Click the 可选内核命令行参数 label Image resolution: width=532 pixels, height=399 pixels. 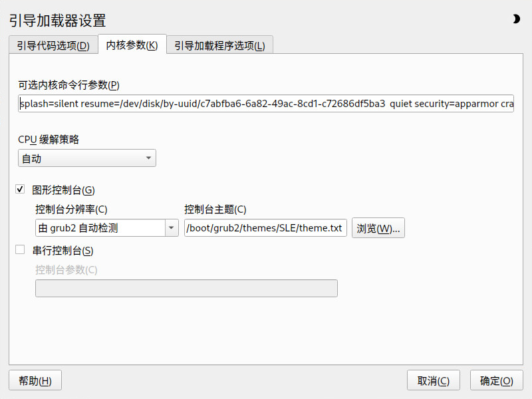[x=69, y=85]
